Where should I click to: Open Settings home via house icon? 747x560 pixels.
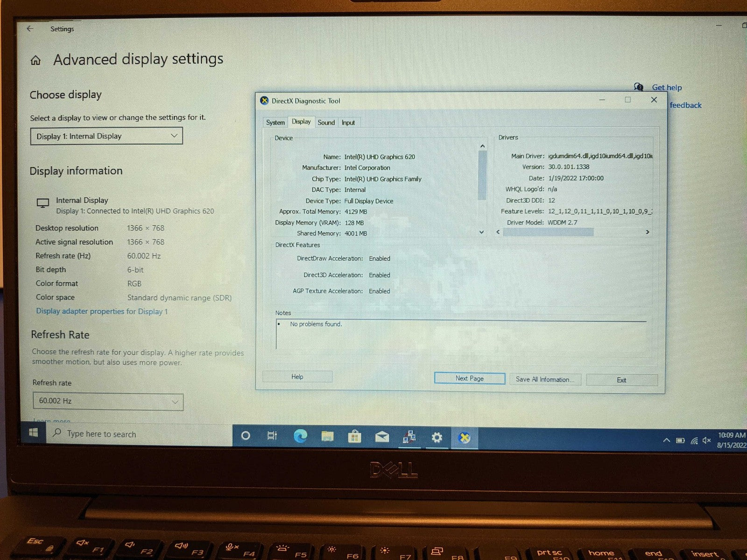point(35,60)
